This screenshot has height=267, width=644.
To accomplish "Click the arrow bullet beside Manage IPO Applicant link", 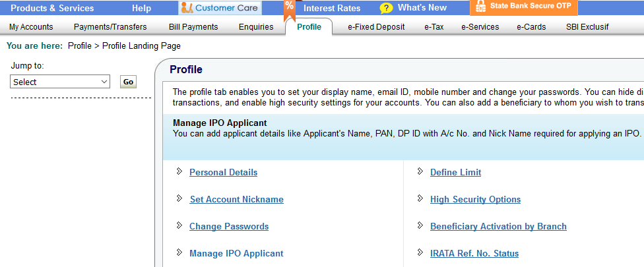I will tap(179, 252).
